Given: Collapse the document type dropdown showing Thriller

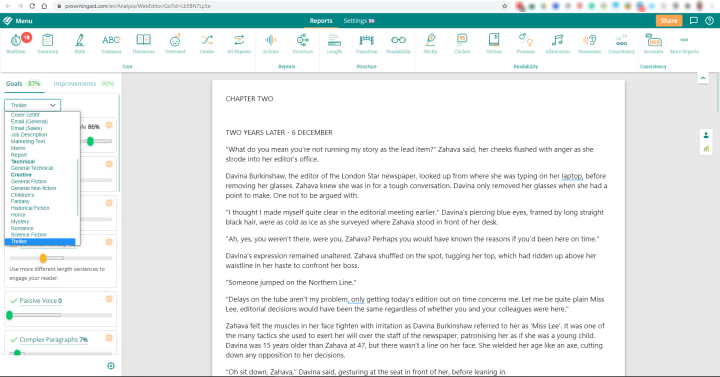Looking at the screenshot, I should point(33,105).
